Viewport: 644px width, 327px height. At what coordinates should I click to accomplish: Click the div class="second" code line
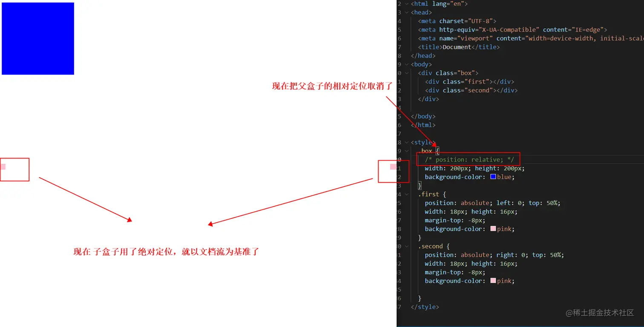pos(471,90)
